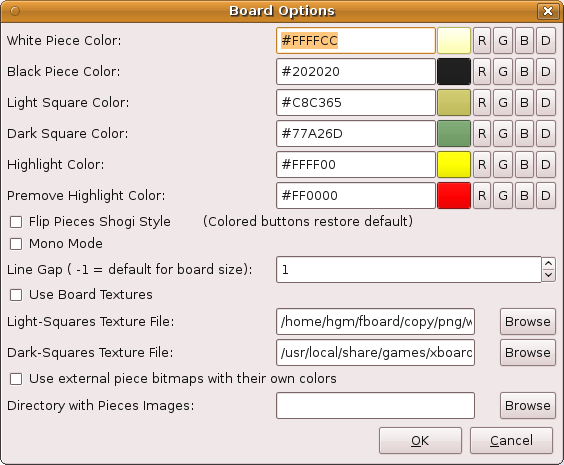564x465 pixels.
Task: Click the G button for Light Square Color
Action: click(x=503, y=102)
